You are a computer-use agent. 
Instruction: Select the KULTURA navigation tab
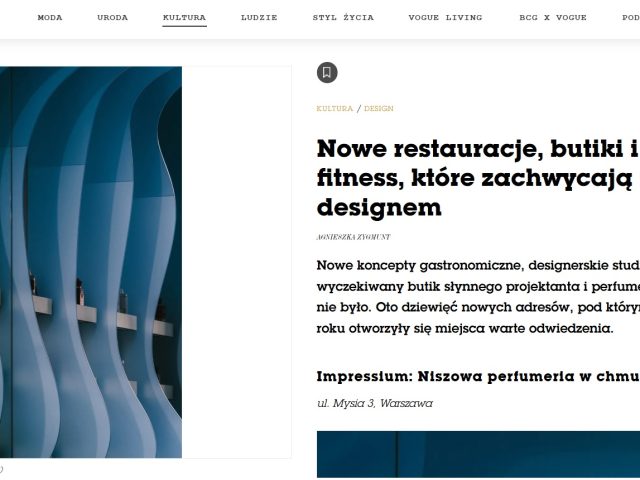[x=184, y=18]
